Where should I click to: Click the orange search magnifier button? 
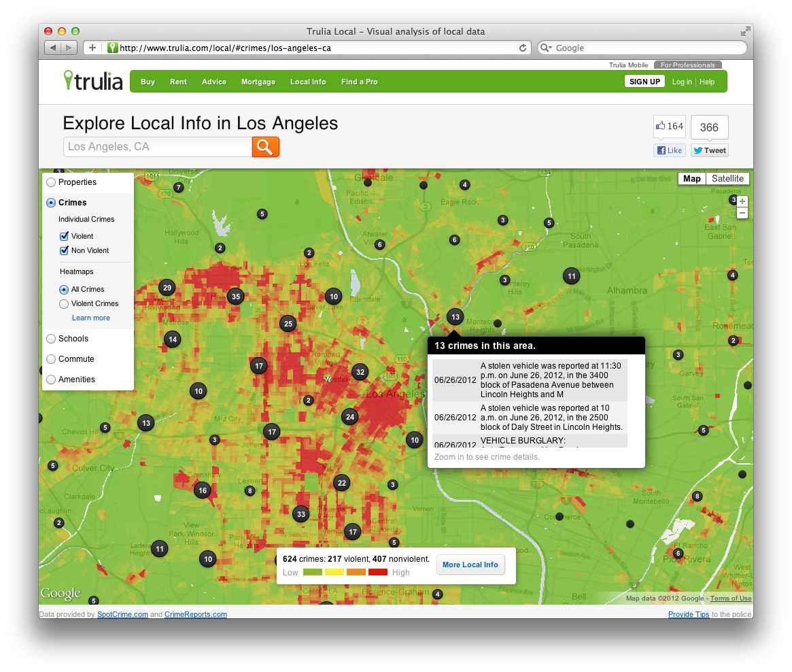tap(266, 147)
